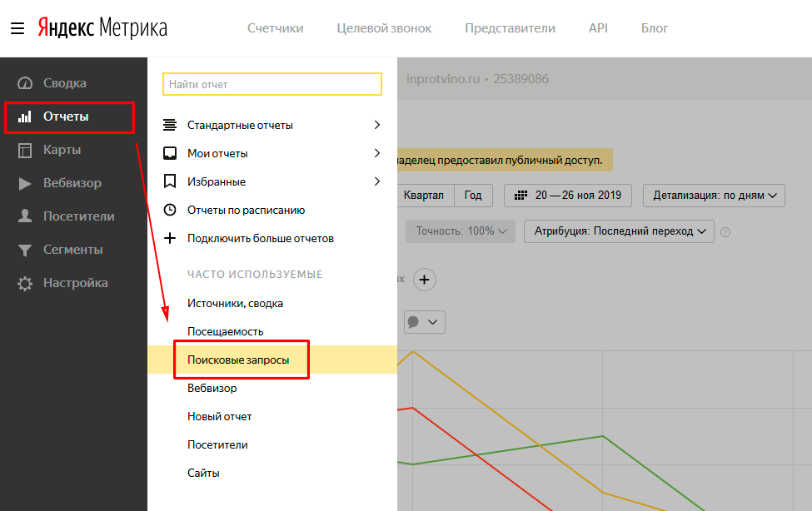
Task: Open the Атрибуция: Последний переход dropdown
Action: pos(620,231)
